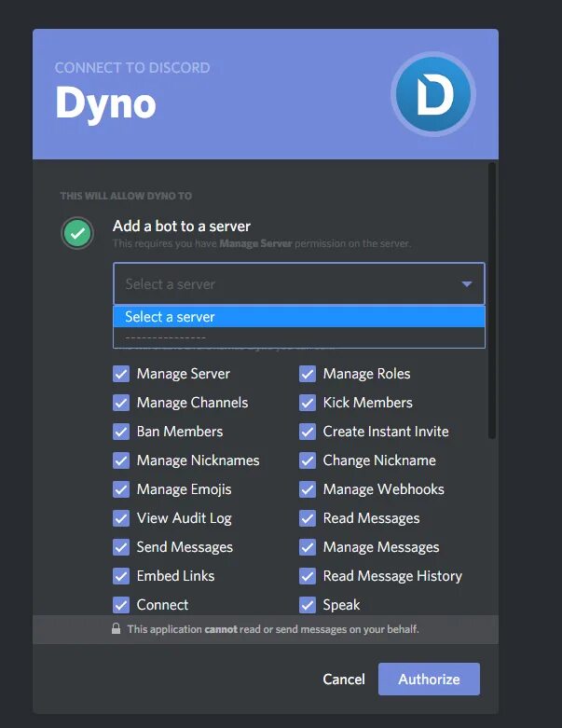The height and width of the screenshot is (728, 562).
Task: Open the Select a server dropdown arrow
Action: point(467,283)
